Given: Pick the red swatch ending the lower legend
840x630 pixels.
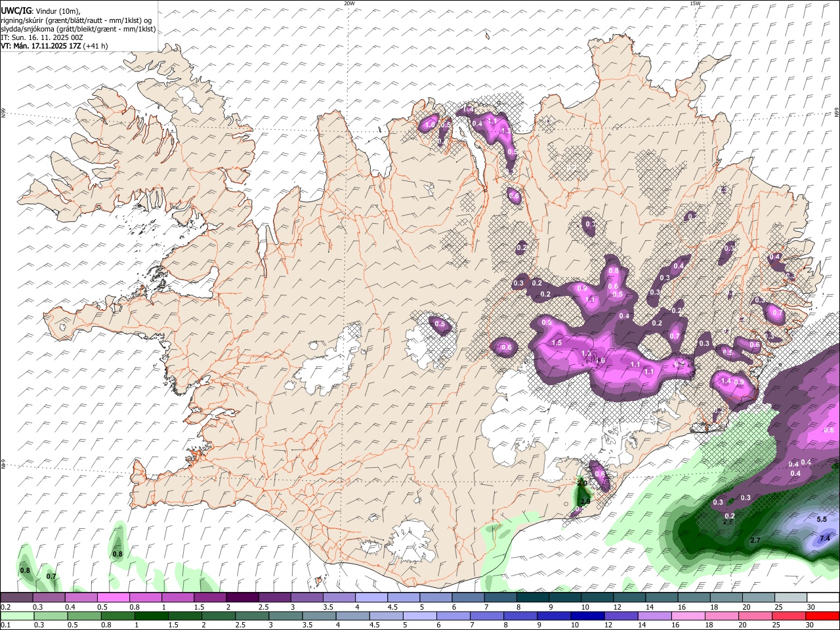Looking at the screenshot, I should (822, 616).
